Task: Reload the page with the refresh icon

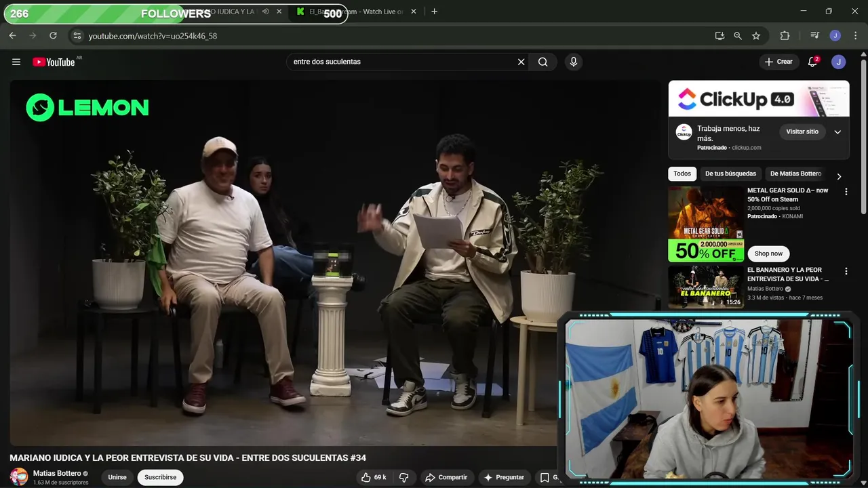Action: [x=53, y=35]
